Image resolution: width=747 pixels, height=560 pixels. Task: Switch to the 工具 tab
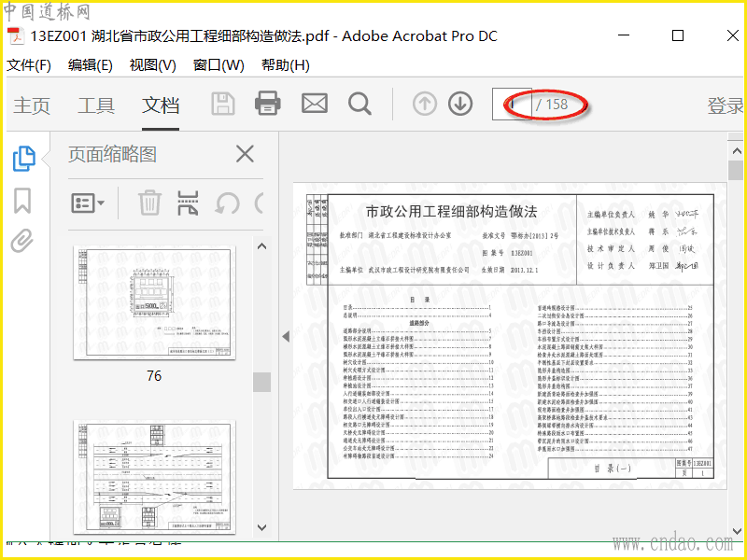(96, 105)
